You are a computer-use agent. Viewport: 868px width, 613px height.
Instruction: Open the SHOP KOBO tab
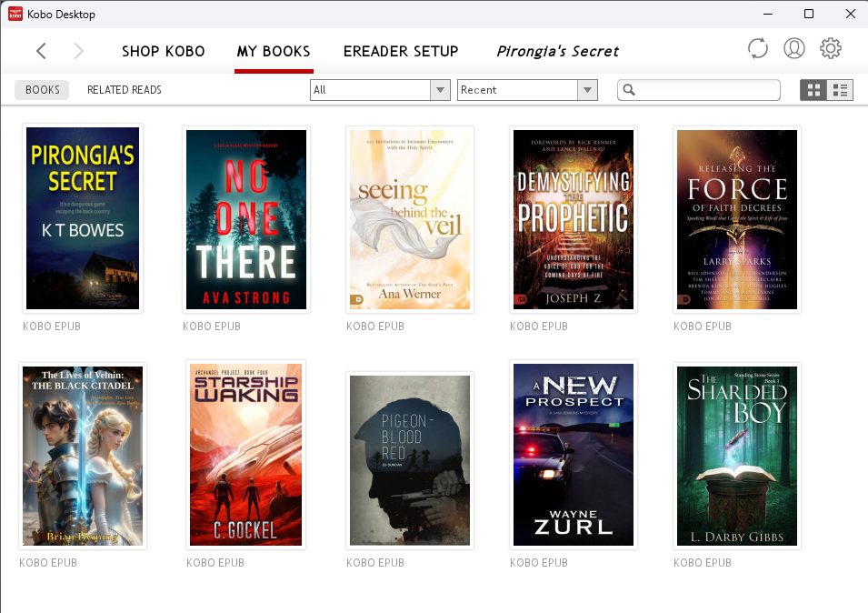(x=163, y=52)
